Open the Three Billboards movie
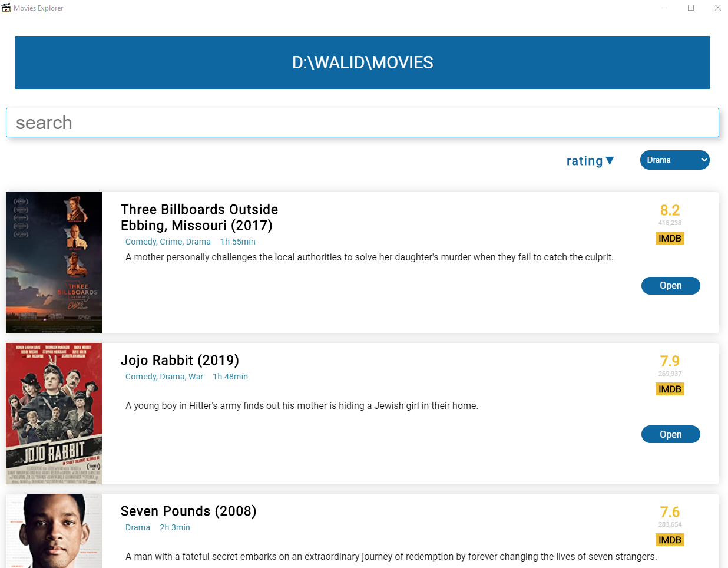The width and height of the screenshot is (728, 568). 670,286
